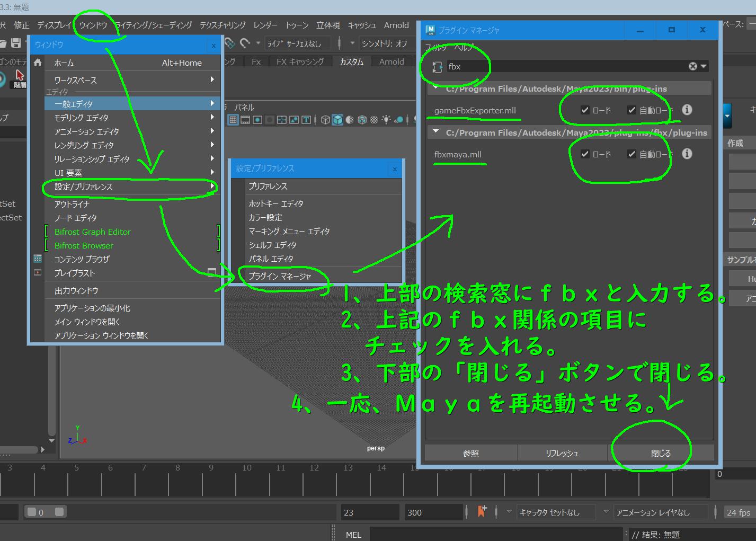Click the Playblast film icon
Viewport: 756px width, 541px height.
(x=38, y=273)
